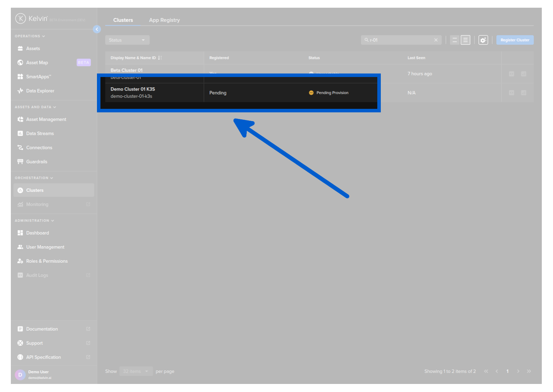553x392 pixels.
Task: Open the Status filter dropdown
Action: coord(127,40)
